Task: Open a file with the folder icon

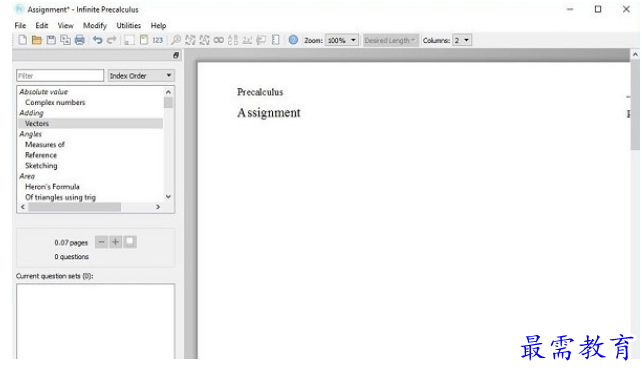Action: point(37,40)
